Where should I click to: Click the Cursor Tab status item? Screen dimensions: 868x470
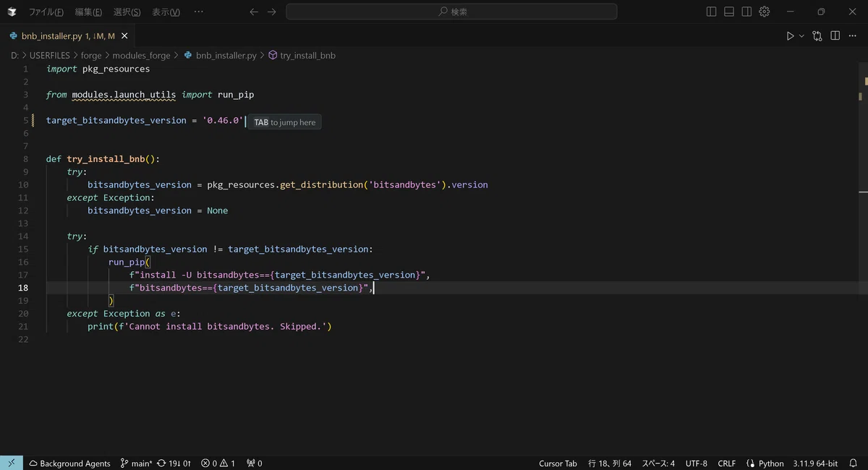tap(558, 463)
